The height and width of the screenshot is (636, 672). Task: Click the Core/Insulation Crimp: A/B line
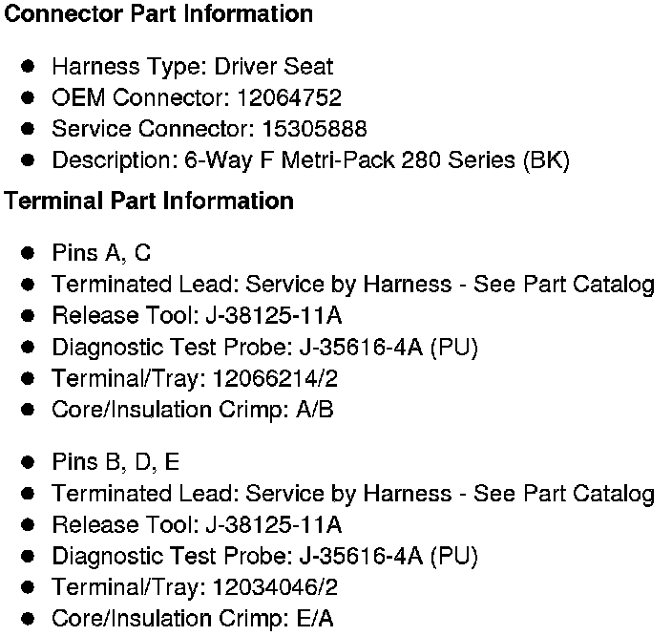pos(192,410)
